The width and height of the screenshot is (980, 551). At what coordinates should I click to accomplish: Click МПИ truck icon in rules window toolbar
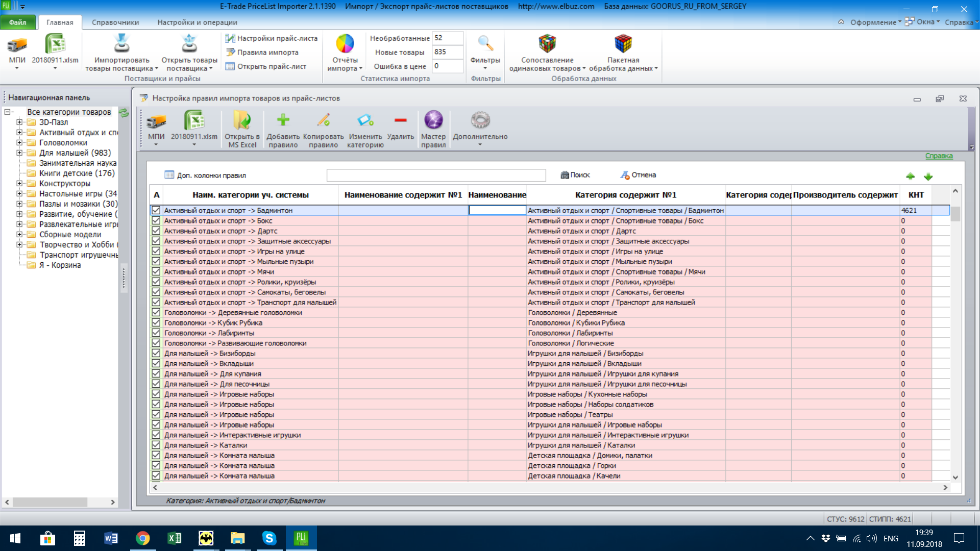point(156,121)
